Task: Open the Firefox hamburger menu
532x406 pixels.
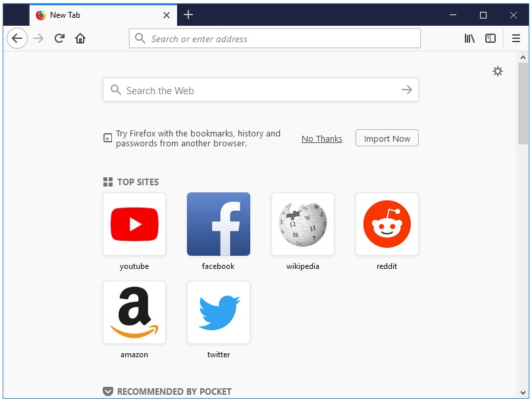Action: pos(516,38)
